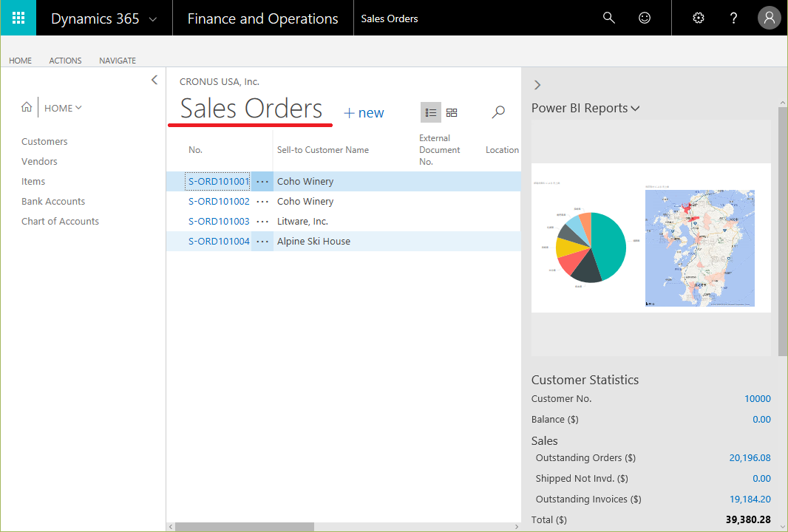Screen dimensions: 788x532
Task: Click the Finance and Operations title
Action: point(263,18)
